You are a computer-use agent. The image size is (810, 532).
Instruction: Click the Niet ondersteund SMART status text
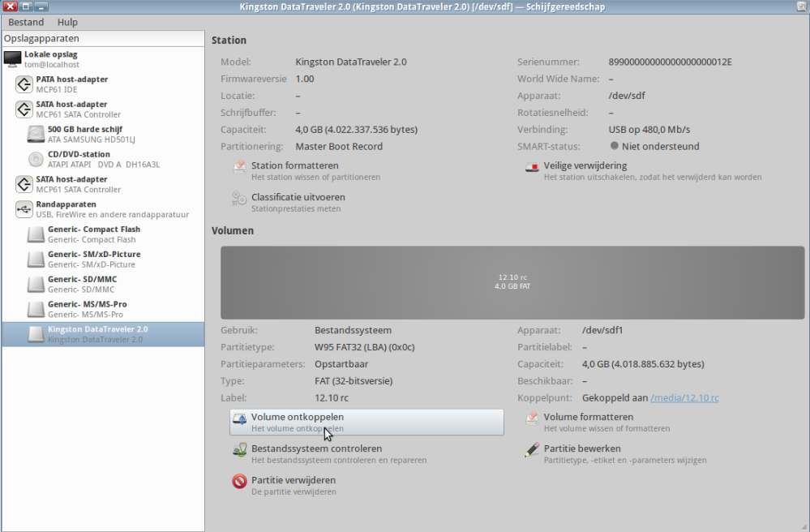pyautogui.click(x=661, y=146)
